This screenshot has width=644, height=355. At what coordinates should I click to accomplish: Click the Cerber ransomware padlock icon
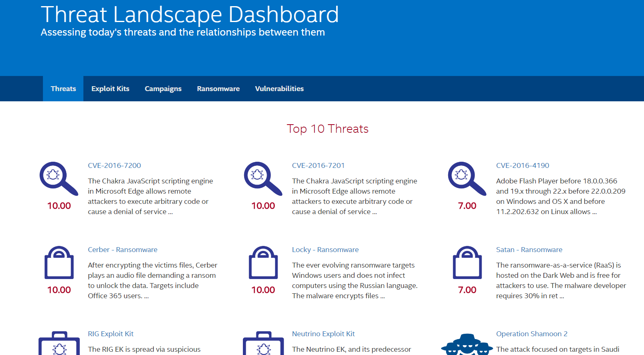click(x=59, y=263)
